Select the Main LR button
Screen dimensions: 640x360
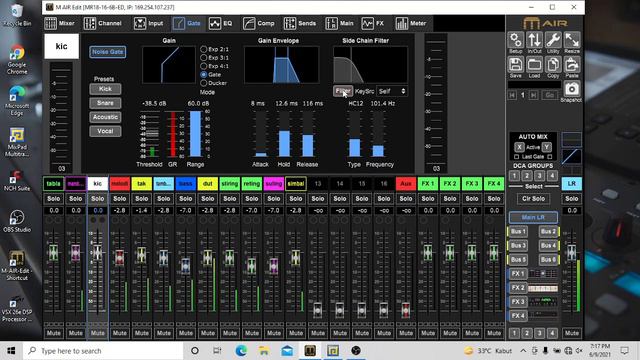pyautogui.click(x=533, y=217)
